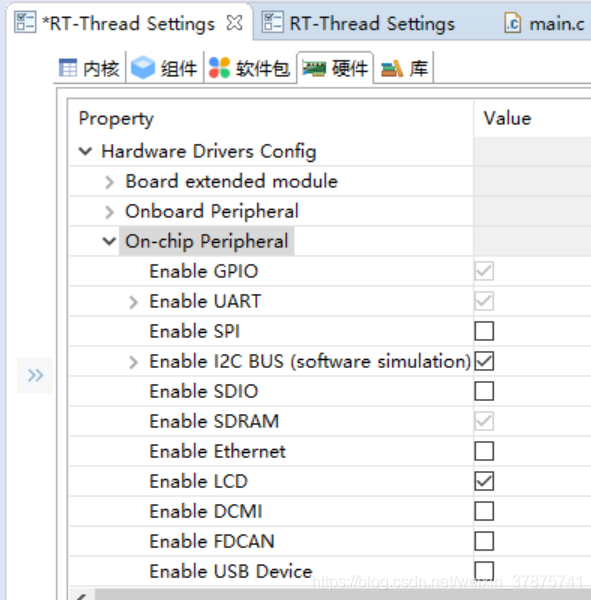Check the Enable FDCAN checkbox

(x=484, y=541)
